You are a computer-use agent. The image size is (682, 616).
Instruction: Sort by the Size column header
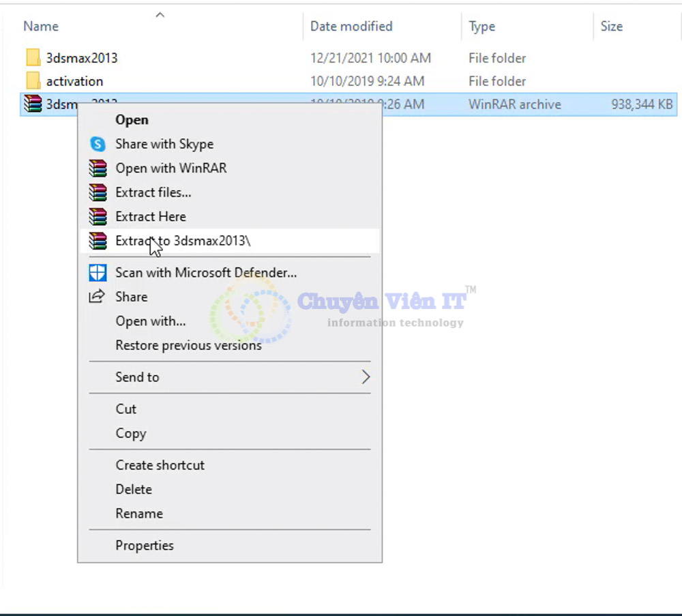612,27
